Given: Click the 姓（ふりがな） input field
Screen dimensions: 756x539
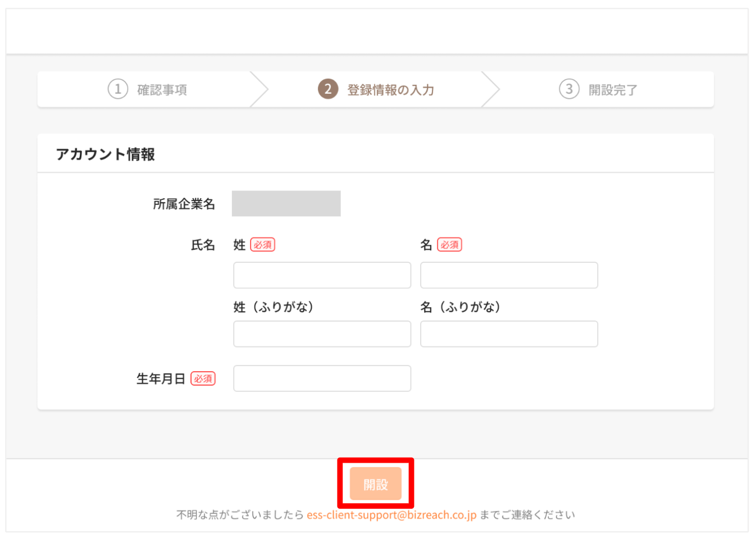Looking at the screenshot, I should [322, 334].
